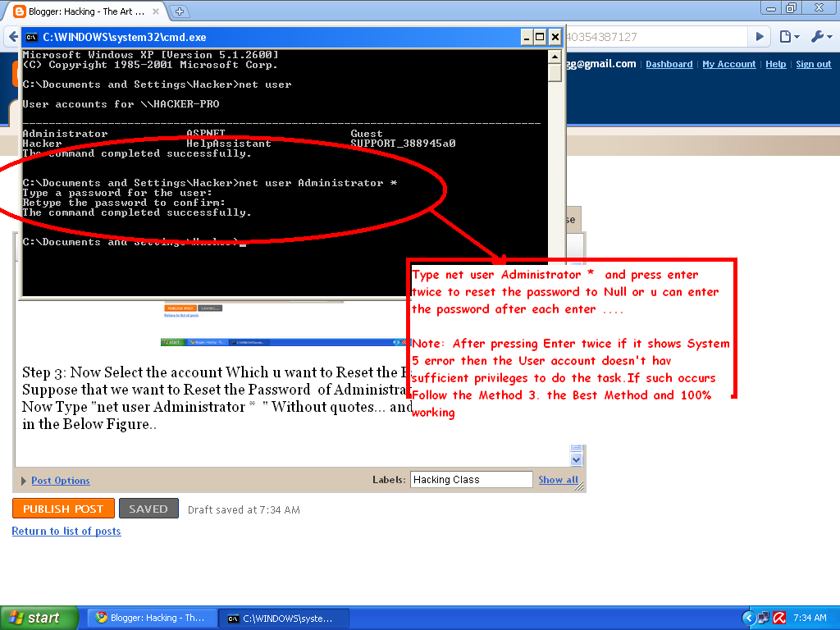Image resolution: width=840 pixels, height=630 pixels.
Task: Open the Windows Start menu
Action: tap(38, 618)
